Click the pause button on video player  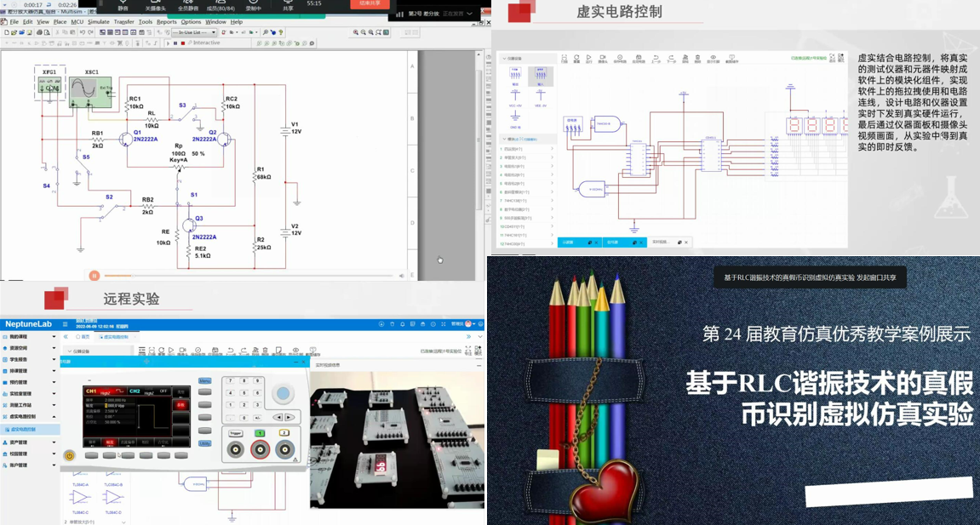95,276
